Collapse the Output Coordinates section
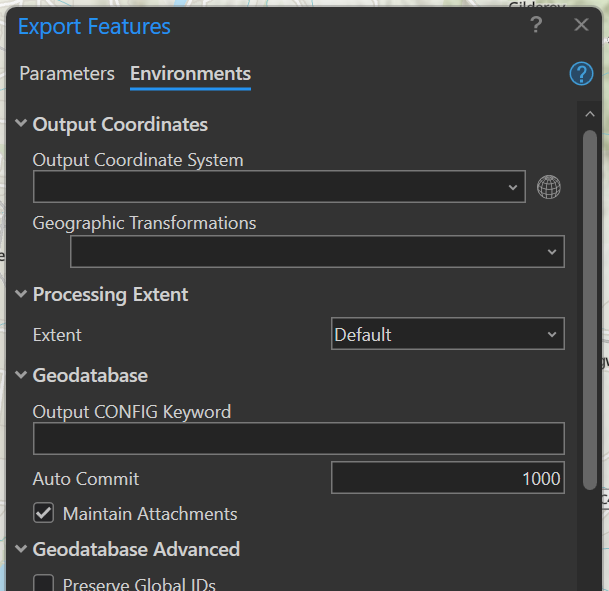The height and width of the screenshot is (591, 609). coord(21,123)
